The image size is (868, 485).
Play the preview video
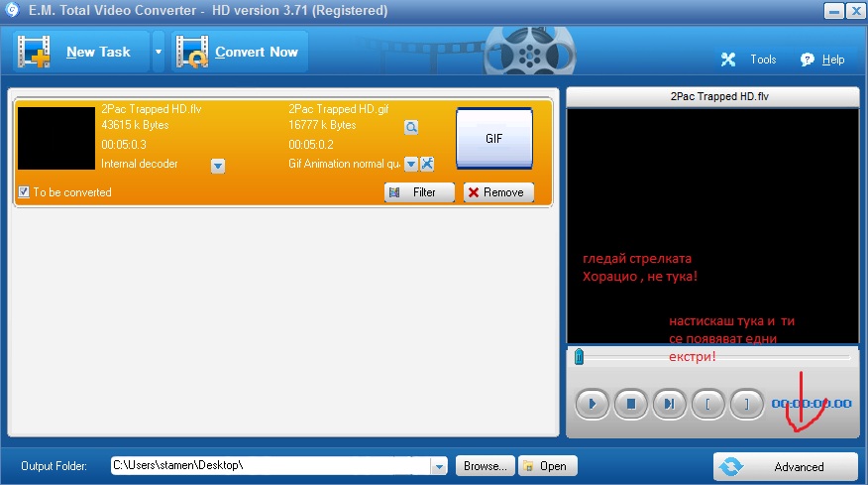click(592, 404)
